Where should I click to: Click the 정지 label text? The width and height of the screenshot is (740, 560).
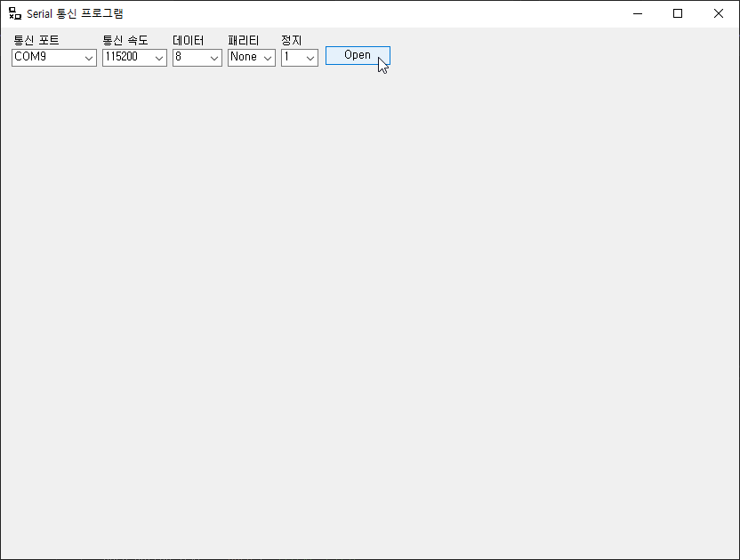point(291,41)
